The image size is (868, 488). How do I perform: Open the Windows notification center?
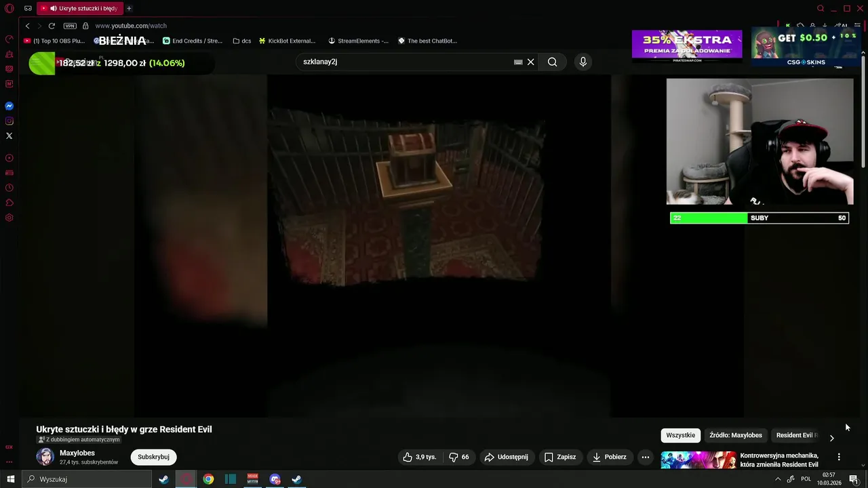coord(854,479)
